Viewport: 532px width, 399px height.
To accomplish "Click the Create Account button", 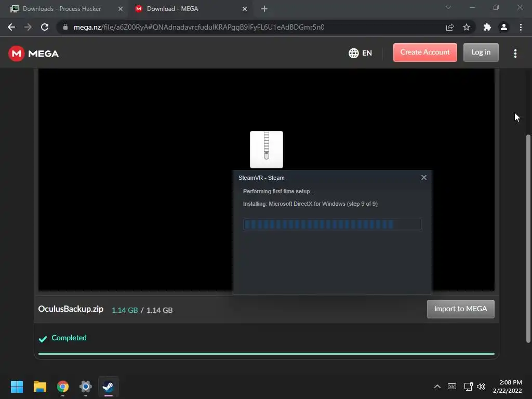I will 425,52.
